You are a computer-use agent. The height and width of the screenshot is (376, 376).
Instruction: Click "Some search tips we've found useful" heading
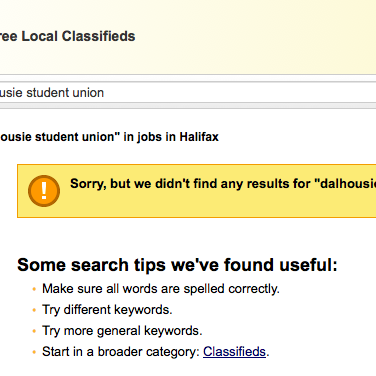pos(177,265)
